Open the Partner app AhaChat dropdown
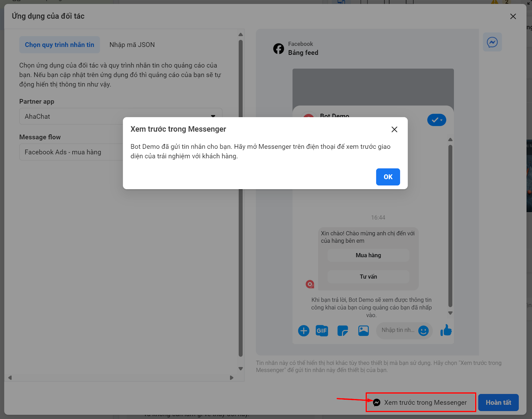 [121, 116]
